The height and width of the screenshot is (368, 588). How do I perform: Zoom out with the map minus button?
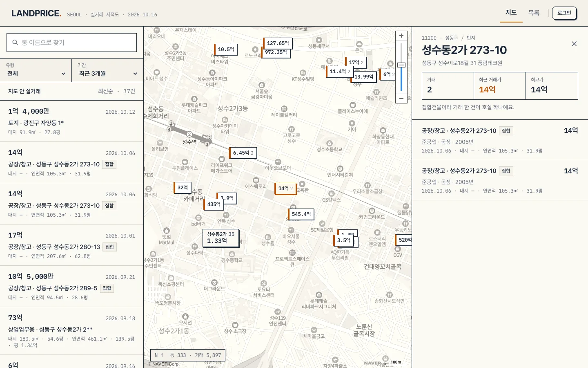click(x=401, y=98)
